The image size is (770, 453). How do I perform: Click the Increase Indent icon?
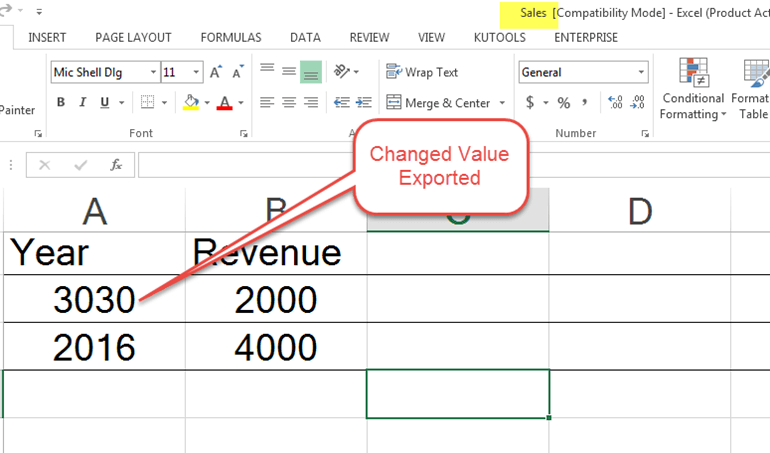point(362,102)
